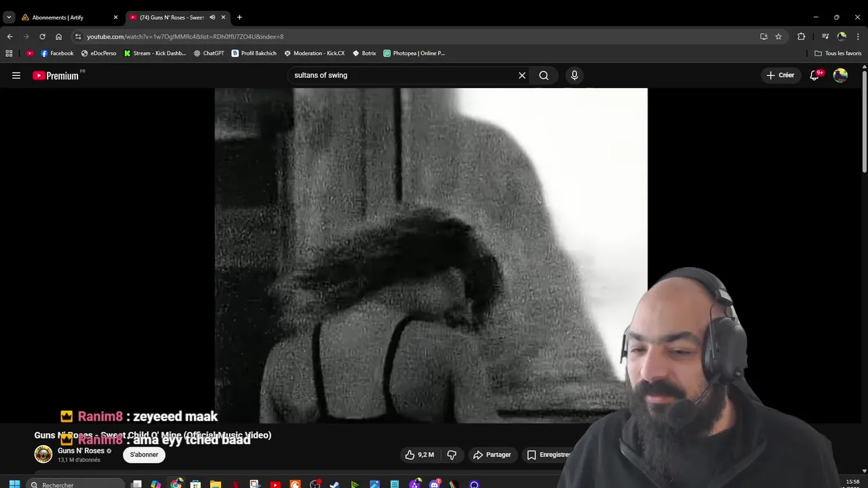Open Steam from the taskbar
This screenshot has width=868, height=488.
(x=334, y=484)
